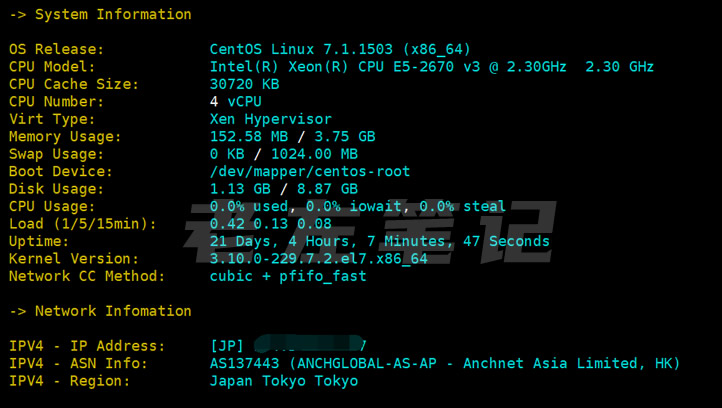Click the /dev/mapper/centos-root boot device path
Viewport: 722px width, 408px height.
click(x=309, y=171)
